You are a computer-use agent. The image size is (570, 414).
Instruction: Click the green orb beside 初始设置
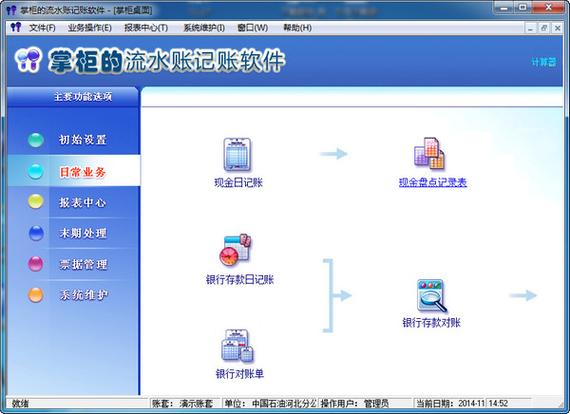coord(36,140)
